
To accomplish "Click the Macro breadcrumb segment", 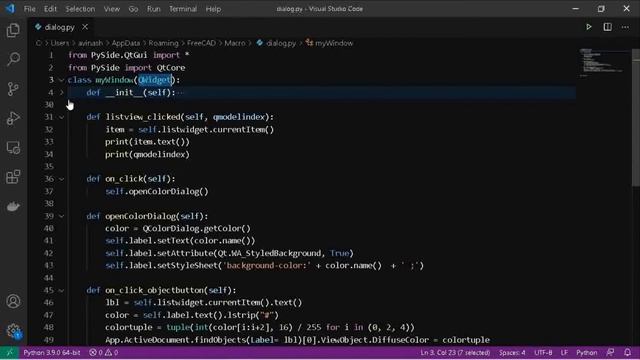I will pos(235,43).
